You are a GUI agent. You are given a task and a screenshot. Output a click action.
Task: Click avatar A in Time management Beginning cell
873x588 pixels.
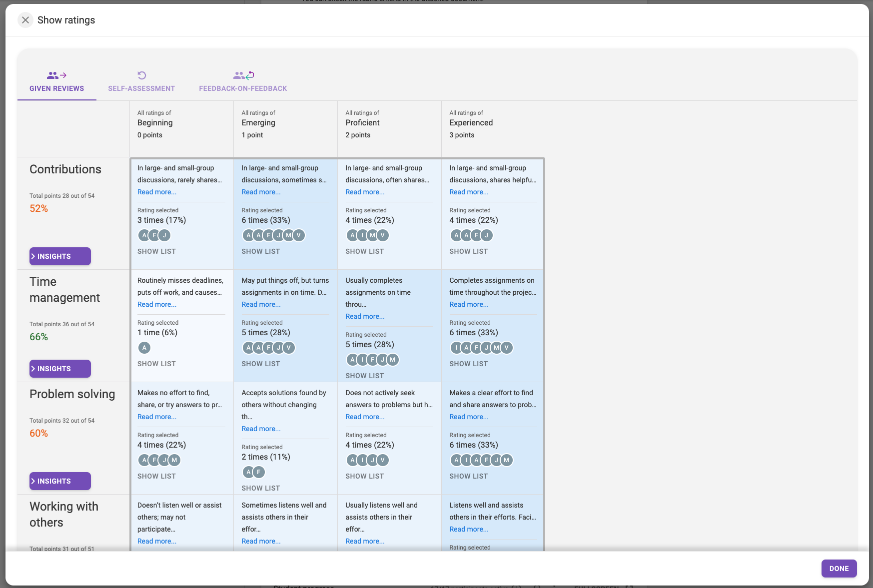tap(144, 348)
